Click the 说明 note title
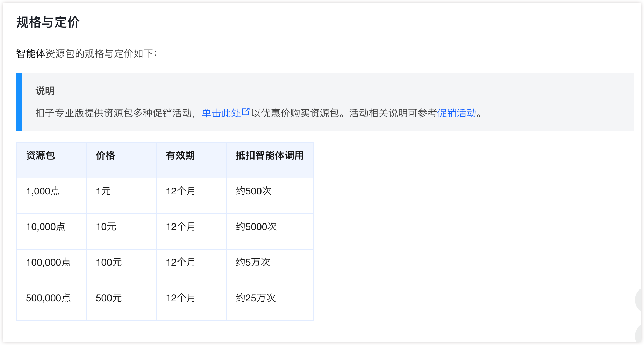The image size is (644, 345). pyautogui.click(x=45, y=91)
